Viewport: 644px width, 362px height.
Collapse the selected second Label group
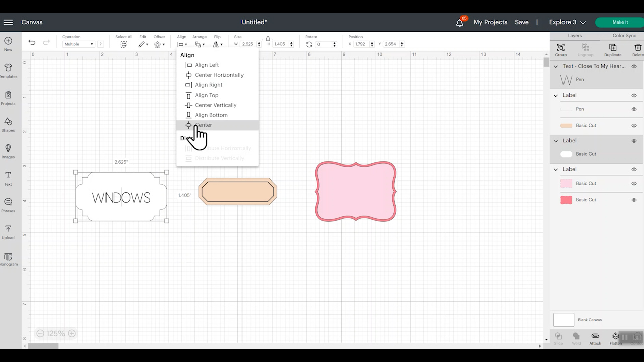[556, 141]
